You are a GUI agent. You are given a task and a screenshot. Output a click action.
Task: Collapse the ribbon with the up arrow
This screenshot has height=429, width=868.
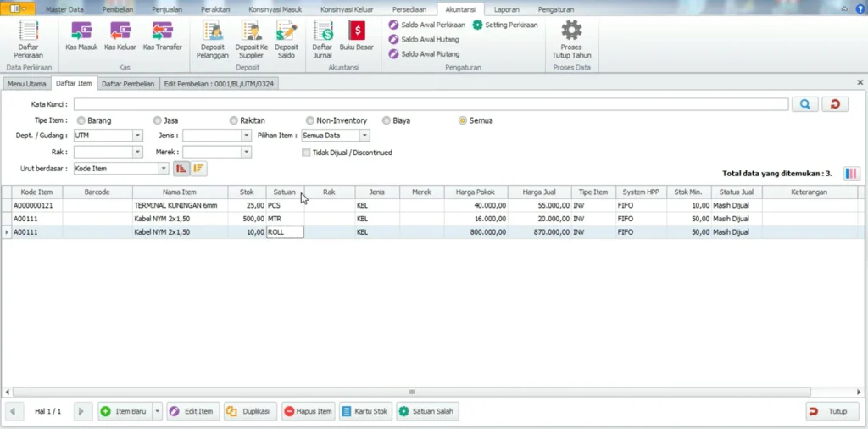(x=844, y=9)
